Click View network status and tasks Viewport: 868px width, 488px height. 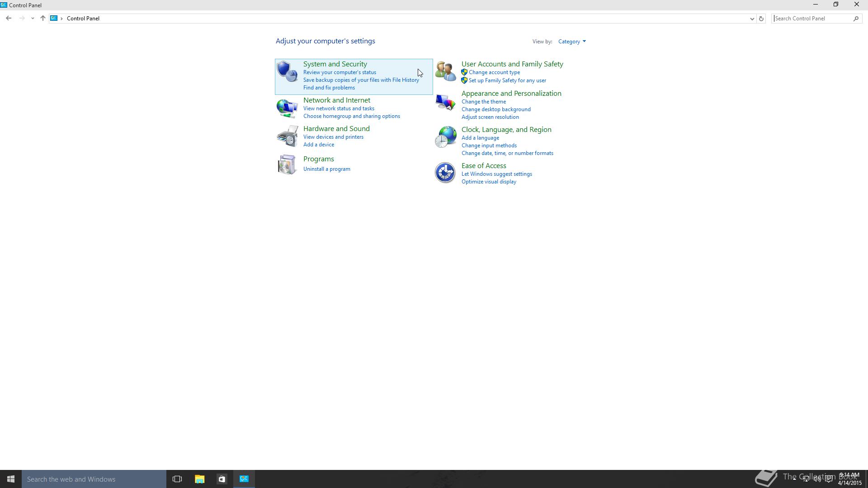(339, 108)
